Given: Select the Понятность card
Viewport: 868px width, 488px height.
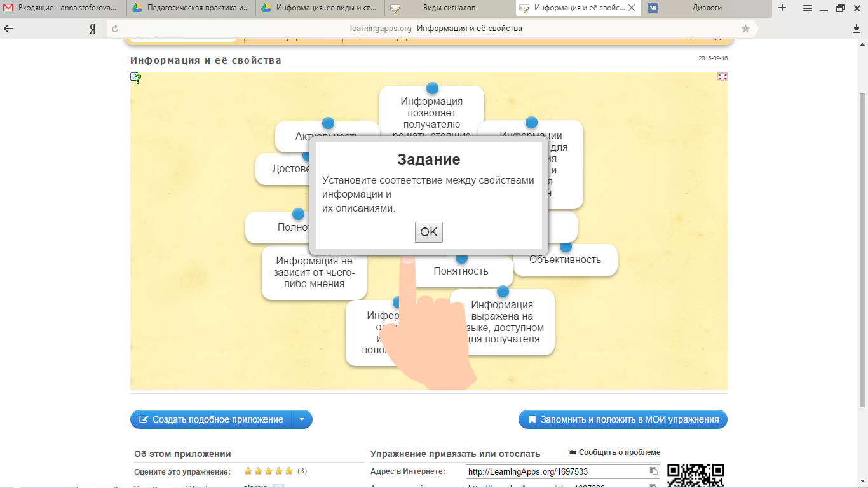Looking at the screenshot, I should [x=461, y=271].
